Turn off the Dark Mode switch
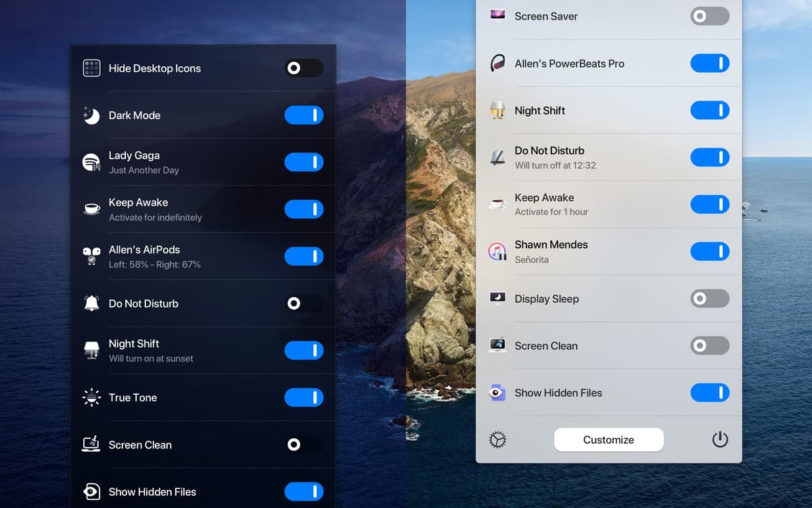The image size is (812, 508). [x=304, y=115]
